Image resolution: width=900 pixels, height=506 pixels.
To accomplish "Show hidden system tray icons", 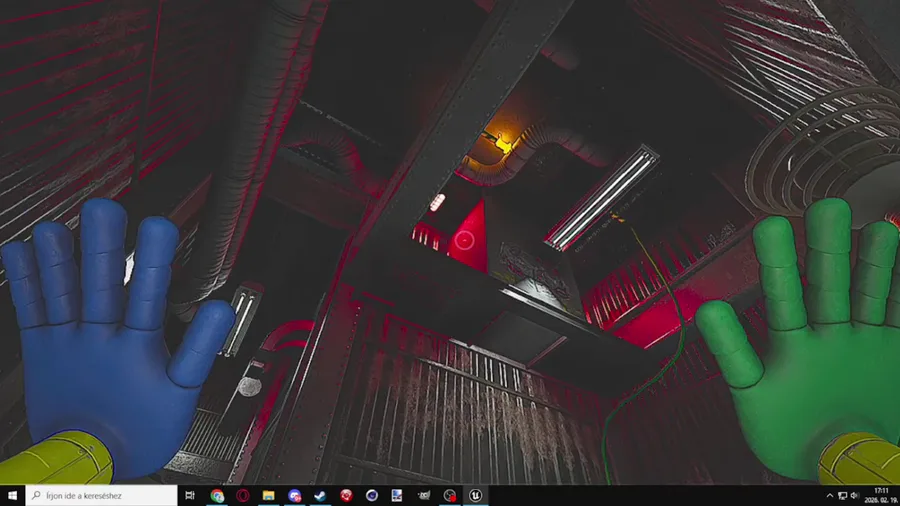I will pyautogui.click(x=829, y=495).
